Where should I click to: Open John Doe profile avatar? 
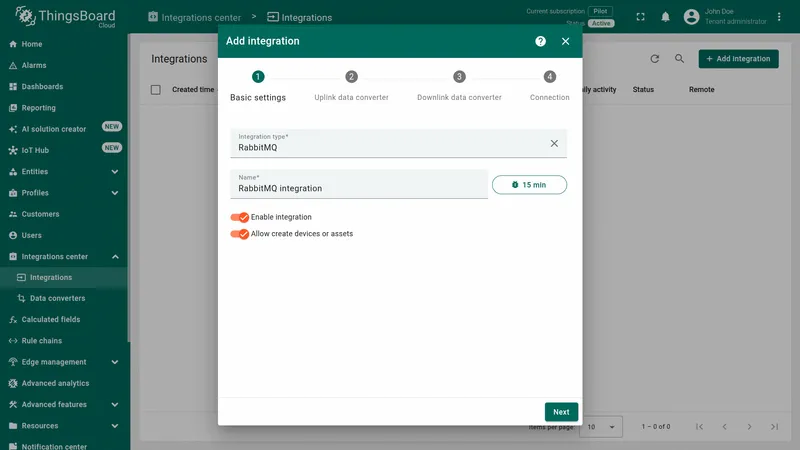pos(691,17)
